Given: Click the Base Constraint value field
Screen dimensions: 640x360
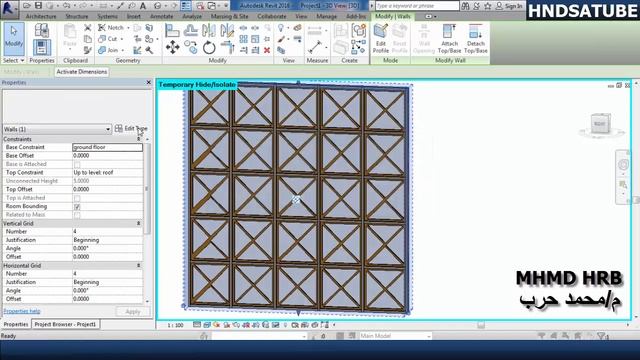Looking at the screenshot, I should [108, 147].
